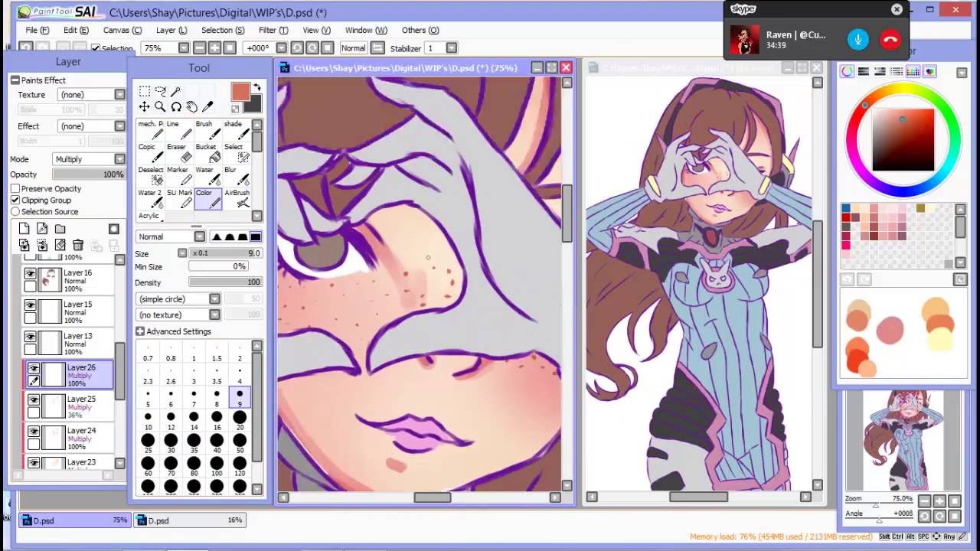
Task: Open the Filter menu
Action: pos(273,30)
